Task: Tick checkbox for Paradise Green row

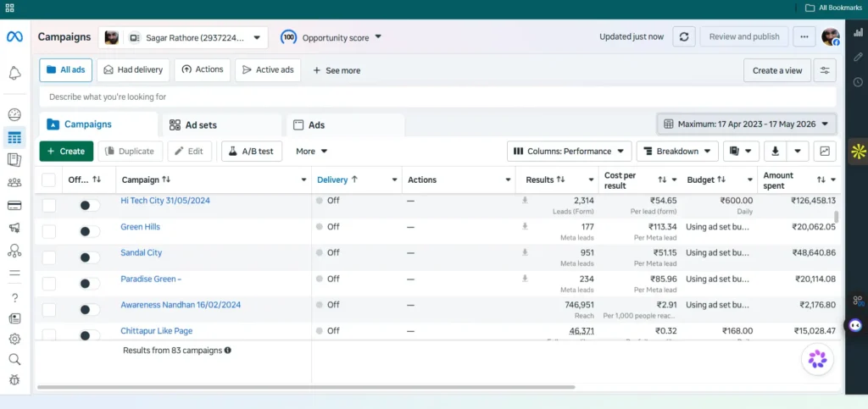Action: [x=48, y=284]
